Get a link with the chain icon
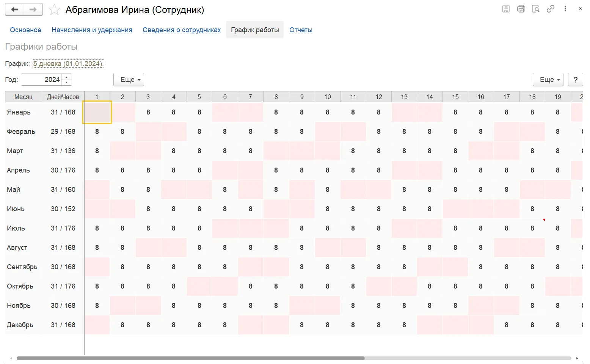This screenshot has width=590, height=364. (551, 9)
